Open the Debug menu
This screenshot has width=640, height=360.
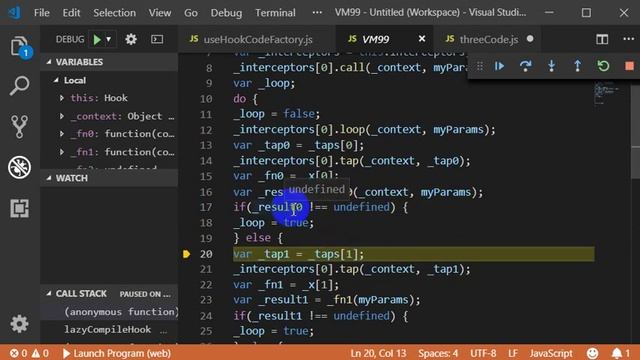click(x=226, y=13)
